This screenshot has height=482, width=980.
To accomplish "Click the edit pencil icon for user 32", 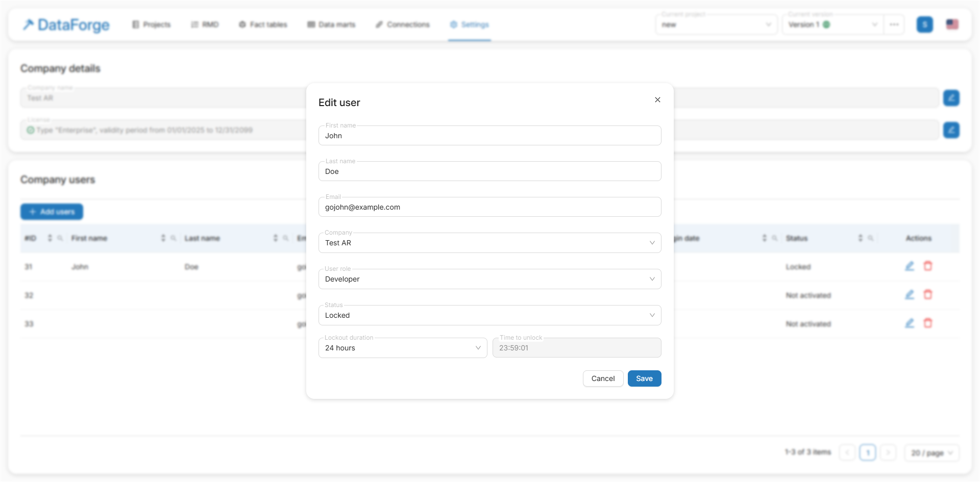I will 910,295.
